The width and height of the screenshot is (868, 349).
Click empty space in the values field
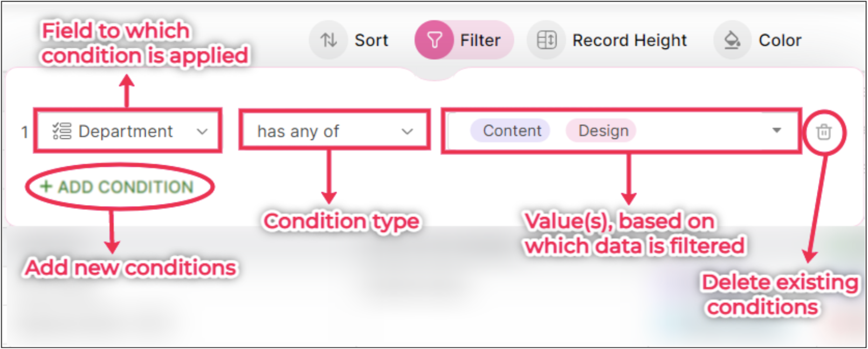[701, 131]
